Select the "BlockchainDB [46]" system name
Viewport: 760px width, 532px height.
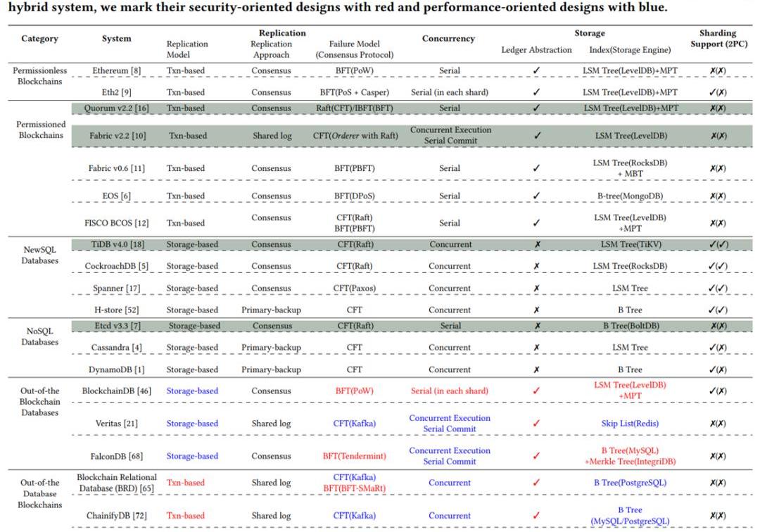point(116,391)
